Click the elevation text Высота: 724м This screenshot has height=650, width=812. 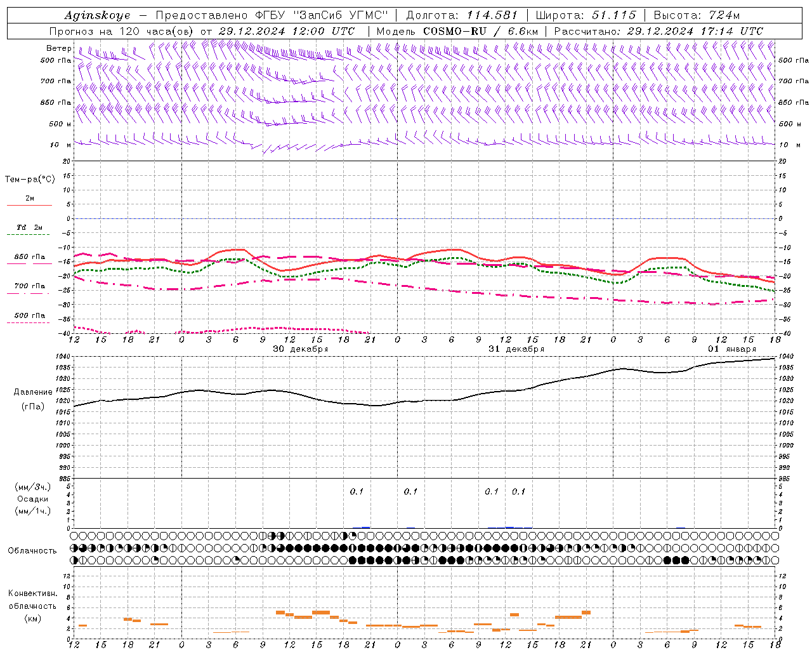click(x=697, y=15)
